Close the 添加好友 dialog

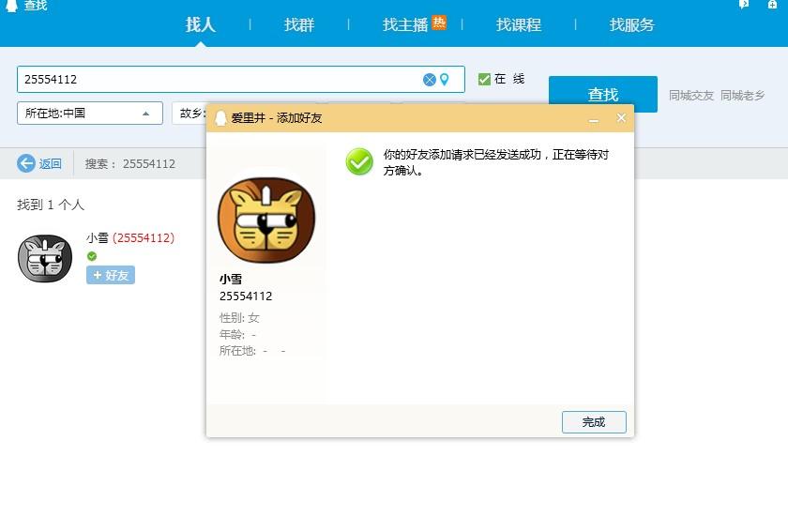621,117
